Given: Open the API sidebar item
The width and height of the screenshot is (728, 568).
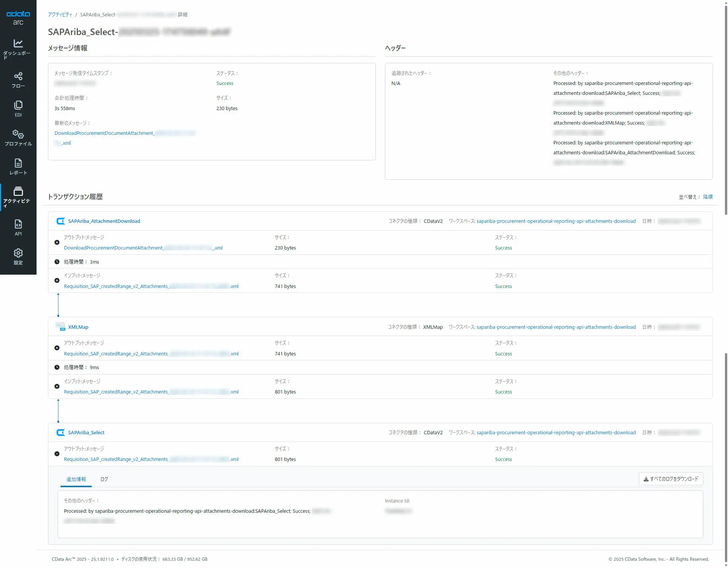Looking at the screenshot, I should click(18, 228).
